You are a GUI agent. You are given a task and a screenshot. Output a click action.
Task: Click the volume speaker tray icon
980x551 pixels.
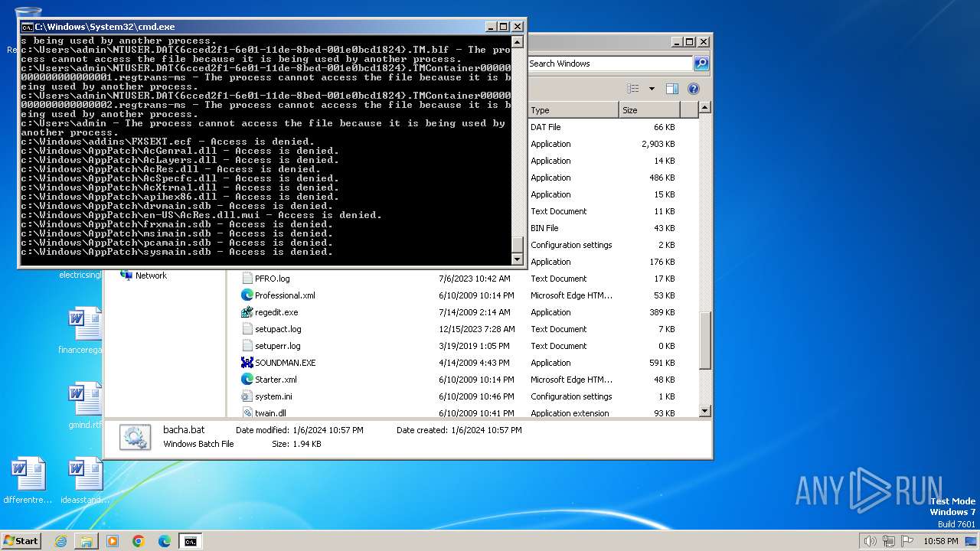(x=871, y=541)
